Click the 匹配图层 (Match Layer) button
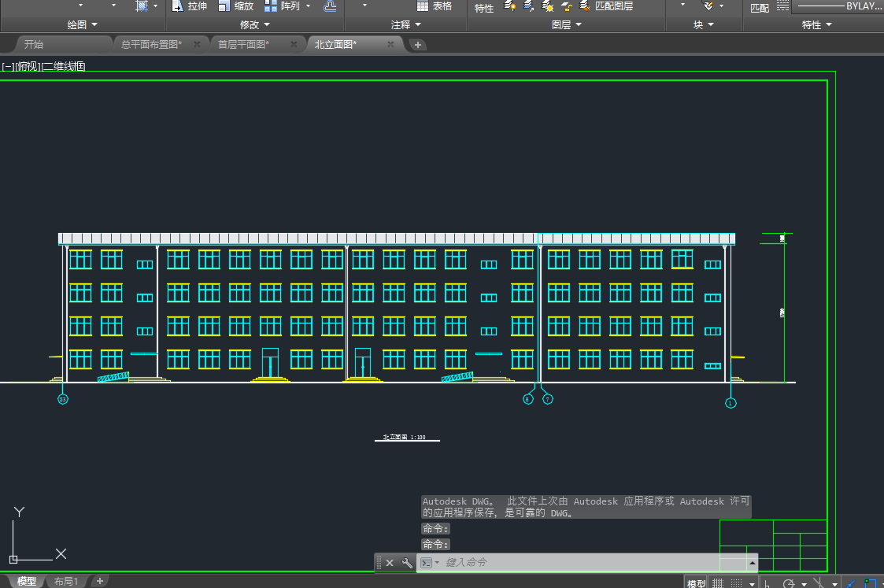 606,6
